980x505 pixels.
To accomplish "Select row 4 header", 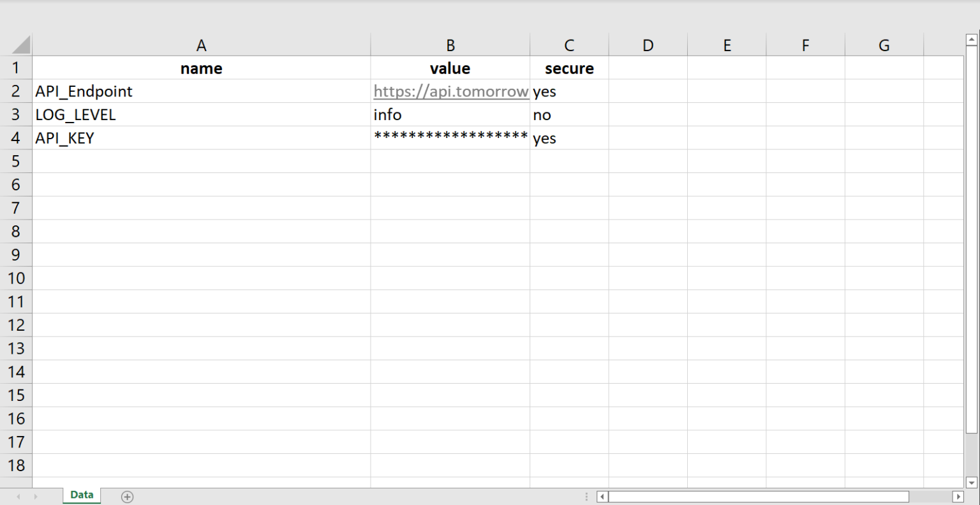I will (16, 138).
